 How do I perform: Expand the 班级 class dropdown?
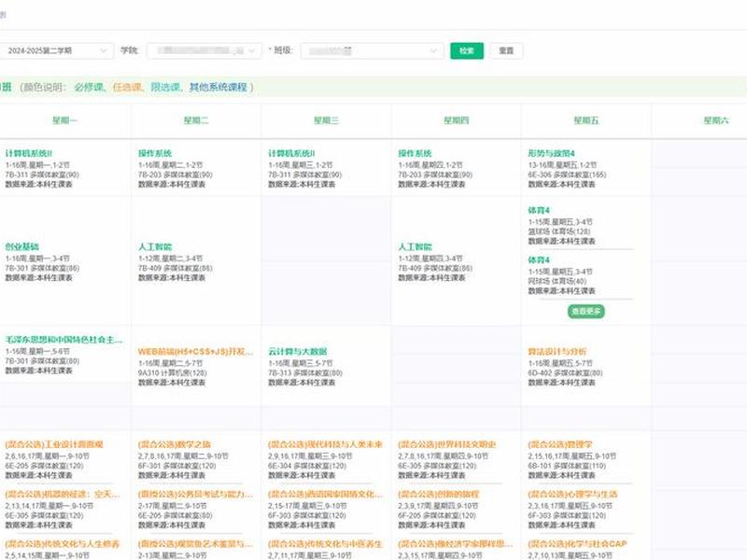point(372,50)
